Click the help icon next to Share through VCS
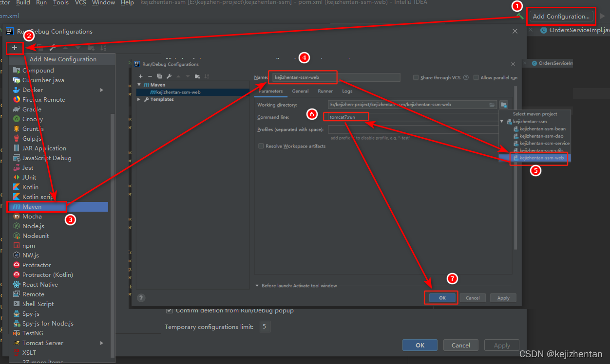The height and width of the screenshot is (364, 610). point(466,77)
